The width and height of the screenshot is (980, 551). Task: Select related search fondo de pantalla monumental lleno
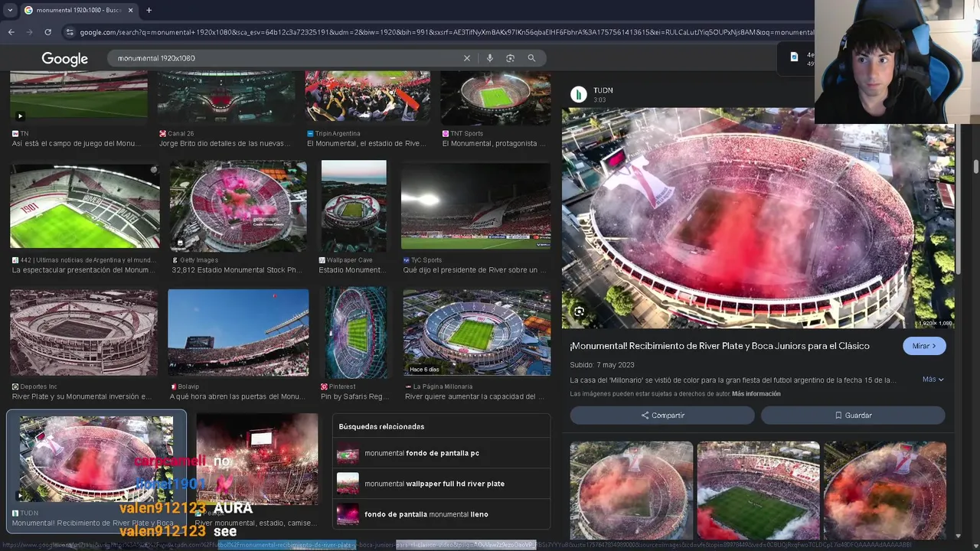[x=443, y=514]
